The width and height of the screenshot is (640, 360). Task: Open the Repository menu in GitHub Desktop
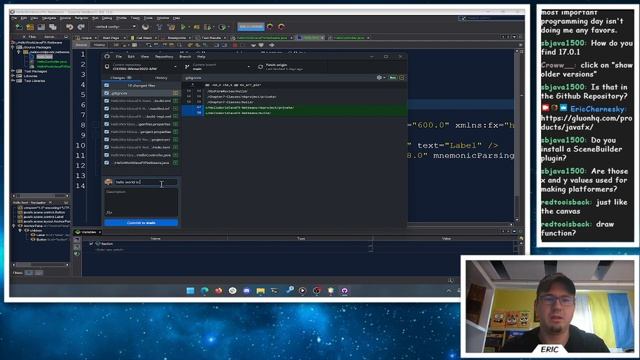click(164, 57)
